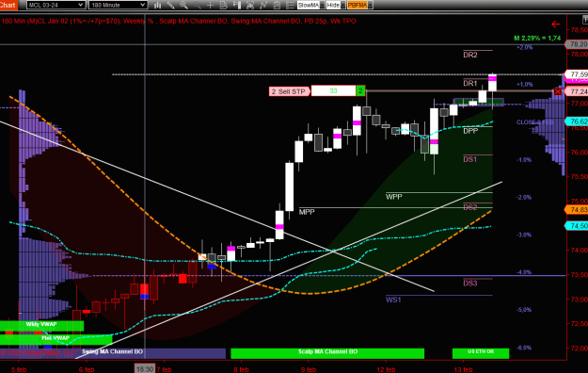This screenshot has width=588, height=373.
Task: Click the 2 Sell STP order flag
Action: point(290,91)
